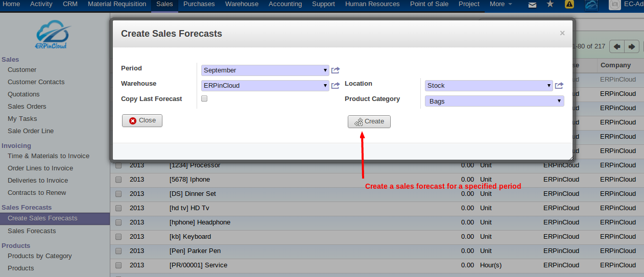Open the yellow warning alert icon

(569, 5)
